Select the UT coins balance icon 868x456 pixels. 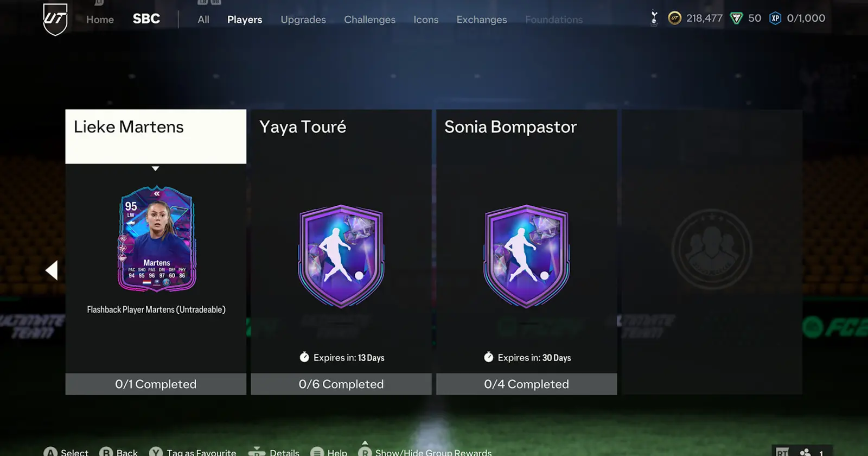674,18
